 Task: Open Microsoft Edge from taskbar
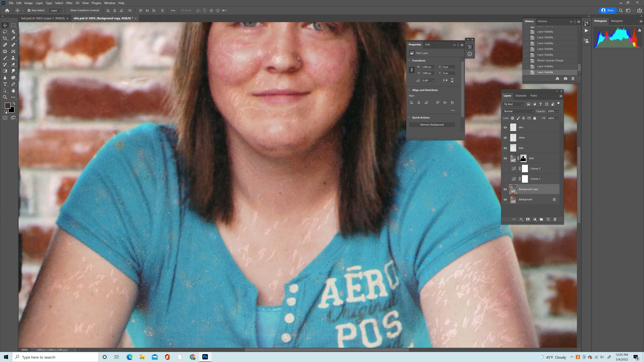[129, 357]
